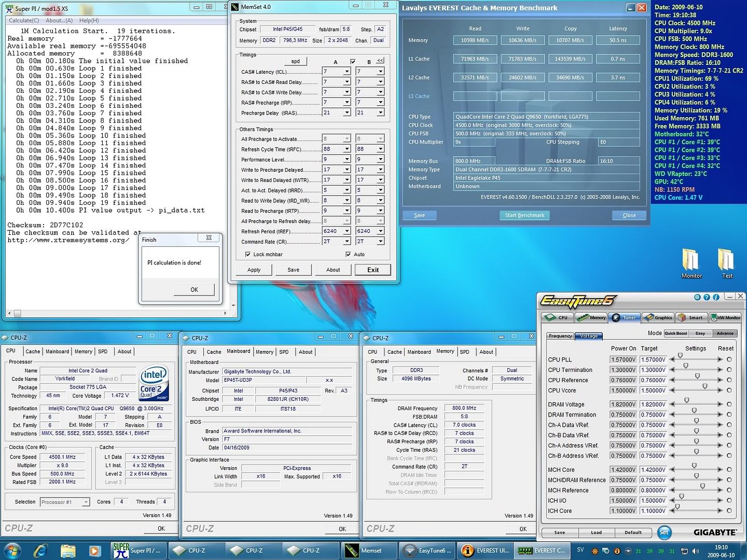Click the MemSet collapse arrows button next to column B

click(380, 61)
